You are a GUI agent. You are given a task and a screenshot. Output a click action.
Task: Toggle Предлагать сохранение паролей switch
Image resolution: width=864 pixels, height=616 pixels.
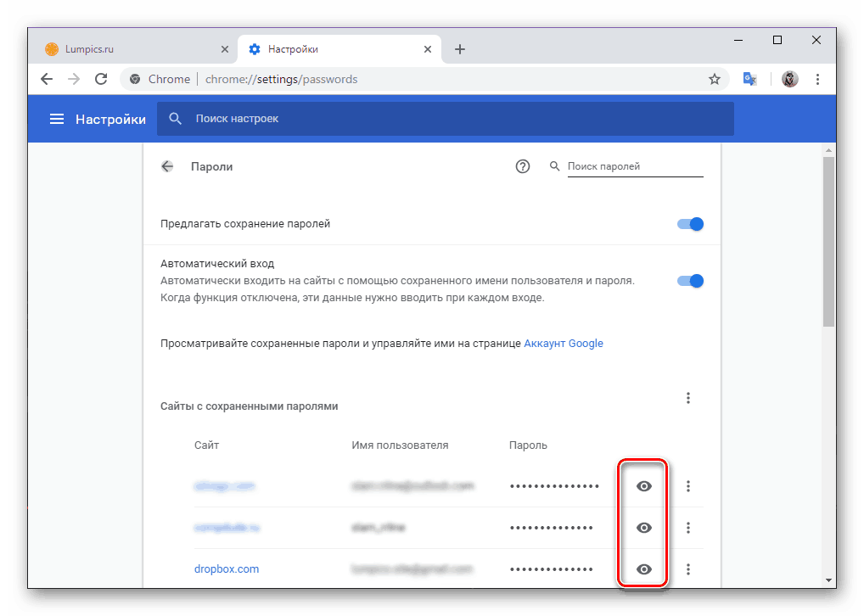[690, 224]
